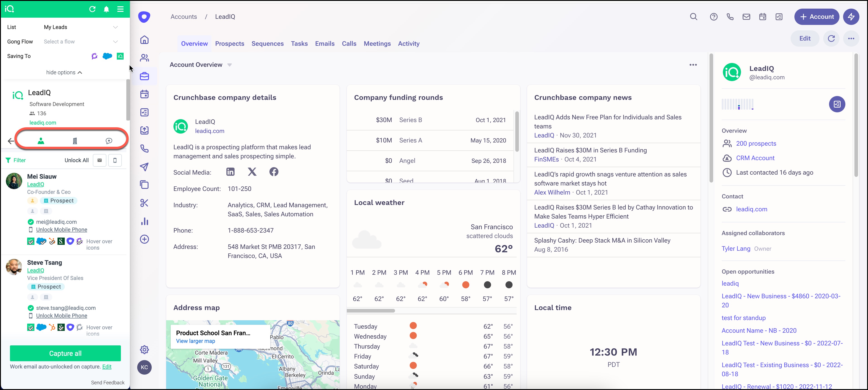Screen dimensions: 868x390
Task: Unlock Mobile Phone for Mei Siauw
Action: [62, 230]
